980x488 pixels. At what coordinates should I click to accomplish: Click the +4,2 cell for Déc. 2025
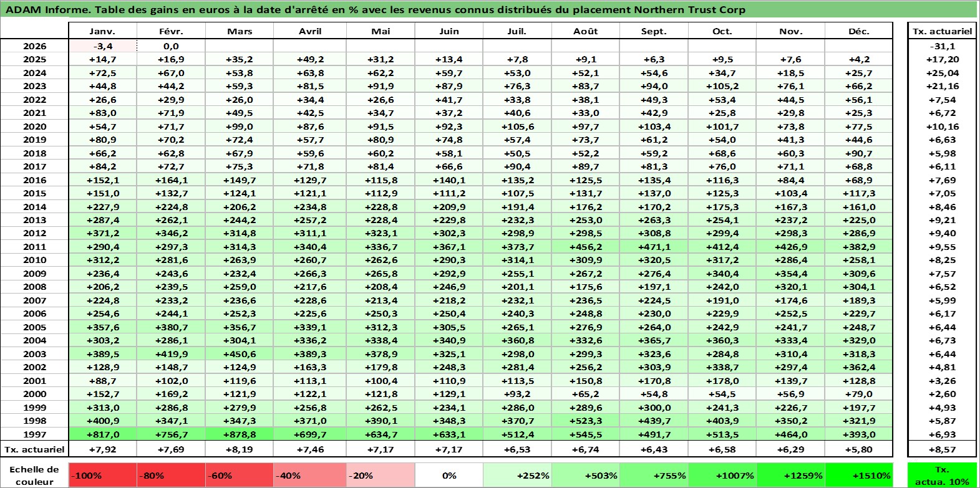(858, 59)
